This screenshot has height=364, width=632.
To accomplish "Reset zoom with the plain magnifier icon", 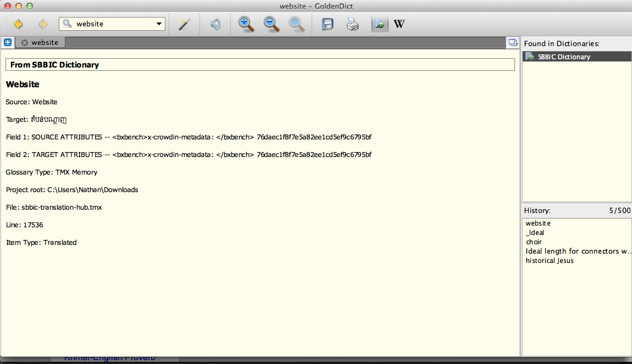I will pyautogui.click(x=297, y=24).
